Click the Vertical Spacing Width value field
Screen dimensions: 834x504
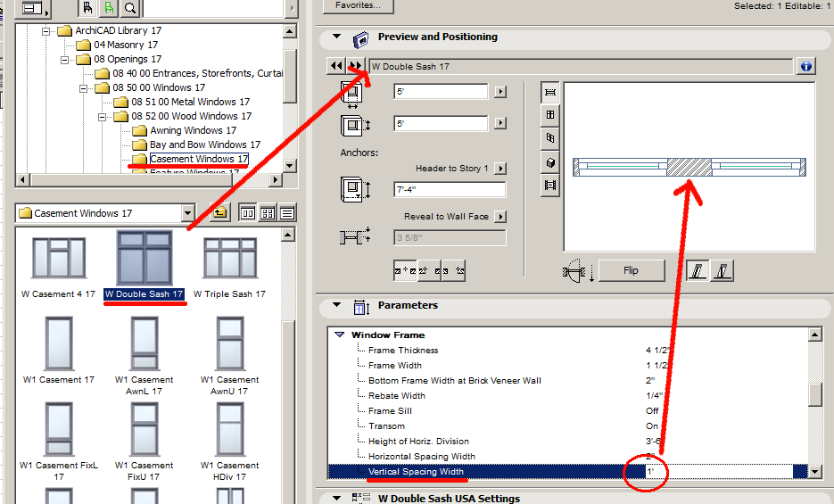[x=719, y=472]
